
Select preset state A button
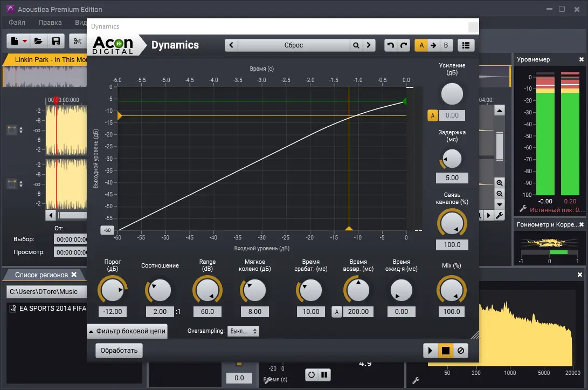coord(421,45)
